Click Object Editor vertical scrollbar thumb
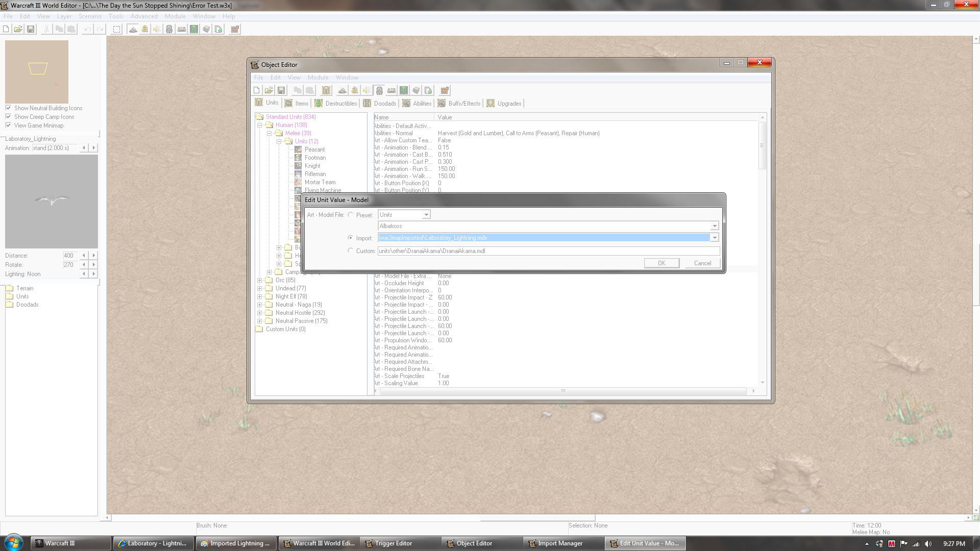 point(763,145)
